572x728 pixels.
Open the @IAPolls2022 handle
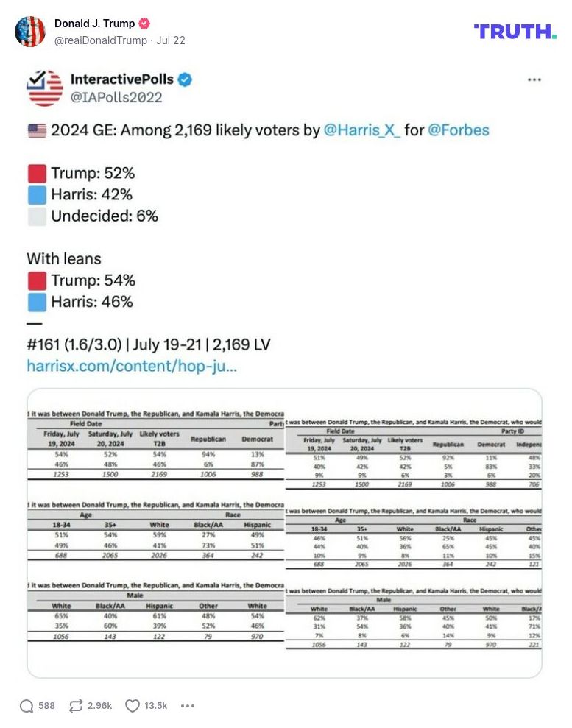coord(116,97)
